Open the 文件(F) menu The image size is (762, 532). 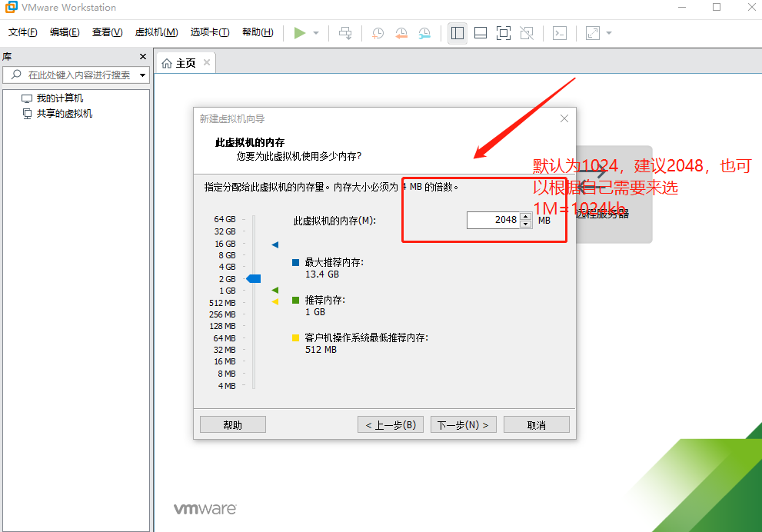23,32
